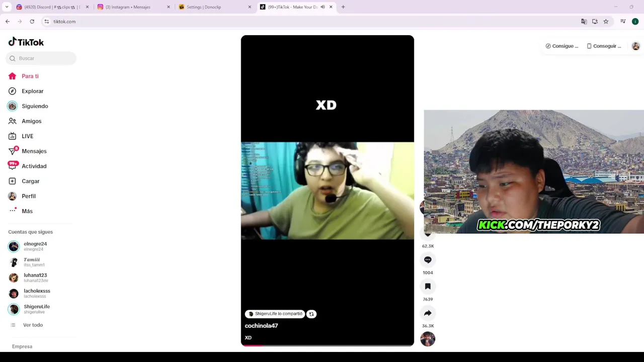Mute the TikTok tab audio icon
The height and width of the screenshot is (362, 644).
point(323,7)
